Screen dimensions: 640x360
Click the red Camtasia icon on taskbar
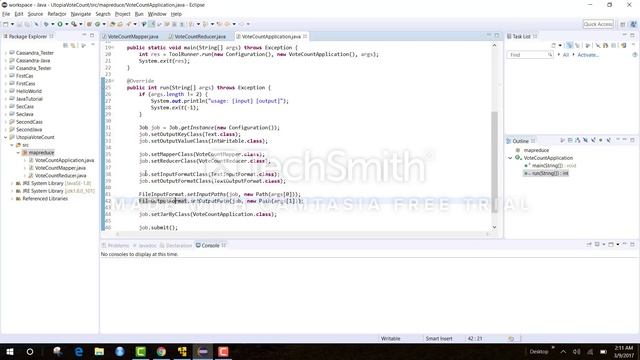(x=223, y=351)
